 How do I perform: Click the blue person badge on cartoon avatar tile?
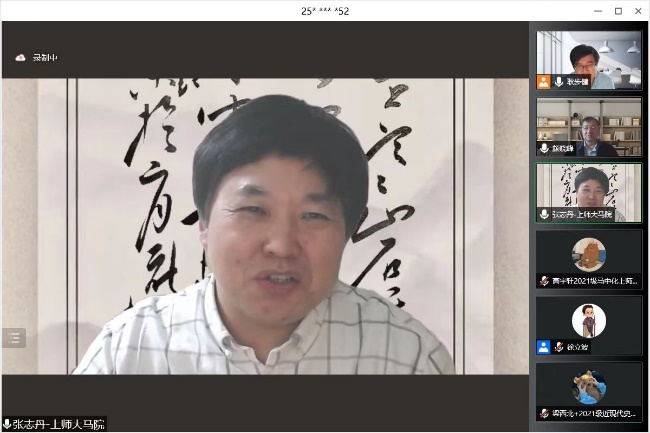coord(543,347)
